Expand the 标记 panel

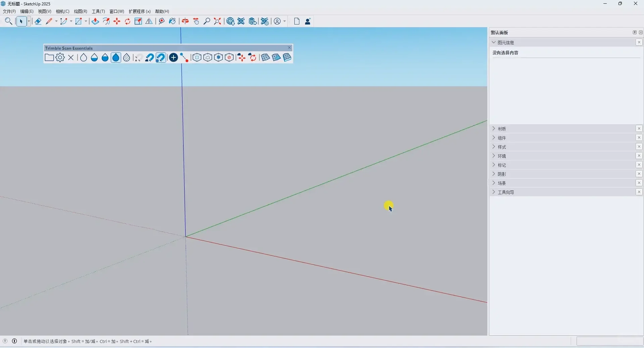(x=494, y=165)
